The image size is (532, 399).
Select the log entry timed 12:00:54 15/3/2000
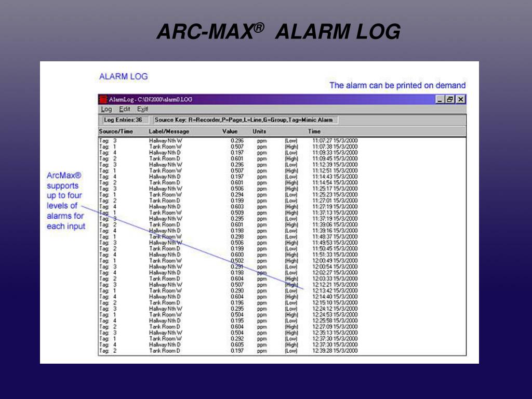point(228,267)
